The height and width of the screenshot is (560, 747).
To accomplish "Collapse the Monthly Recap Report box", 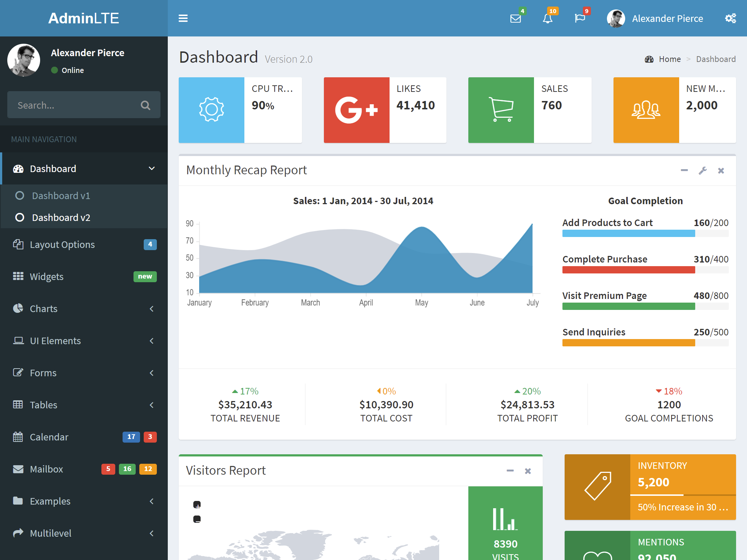I will click(x=684, y=171).
